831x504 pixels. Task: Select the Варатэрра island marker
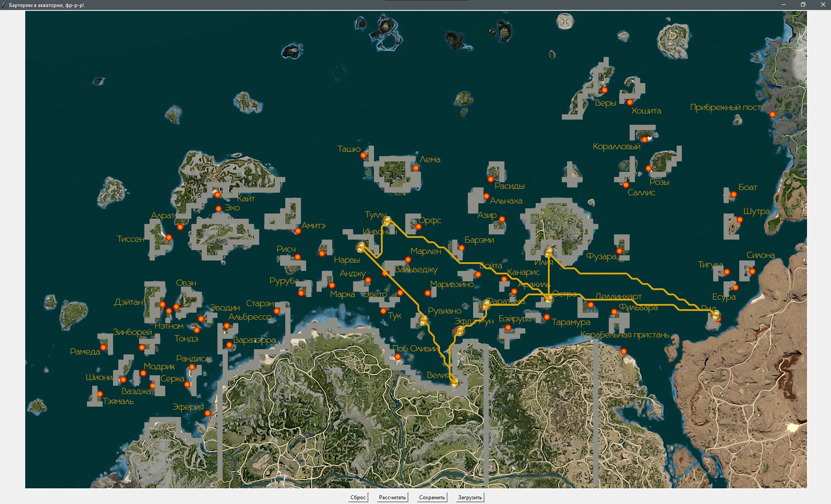tap(229, 345)
